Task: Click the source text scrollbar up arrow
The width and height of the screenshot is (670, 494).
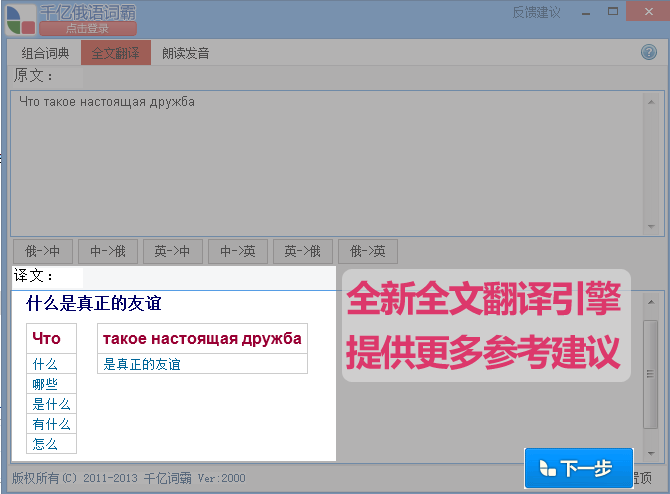Action: (x=651, y=102)
